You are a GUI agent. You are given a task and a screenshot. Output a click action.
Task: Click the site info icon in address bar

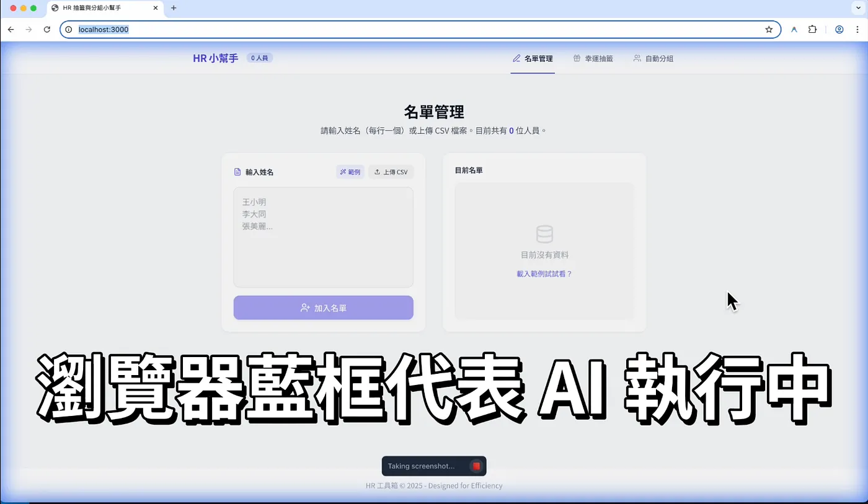(69, 29)
